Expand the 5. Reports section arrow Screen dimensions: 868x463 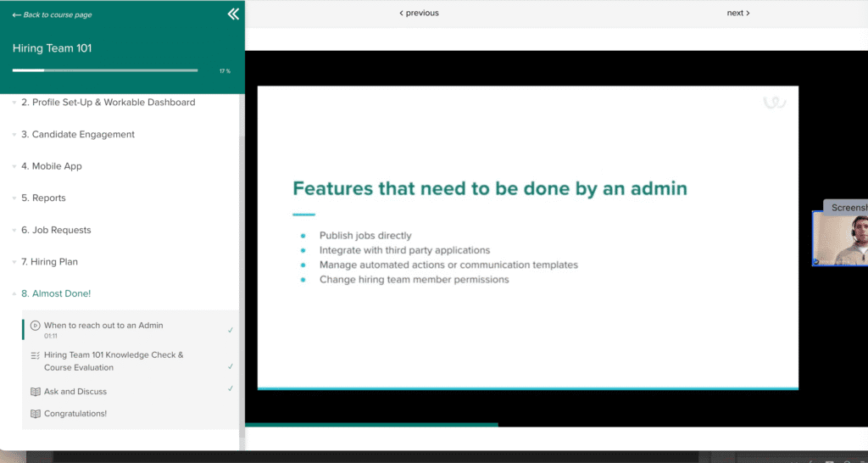14,198
